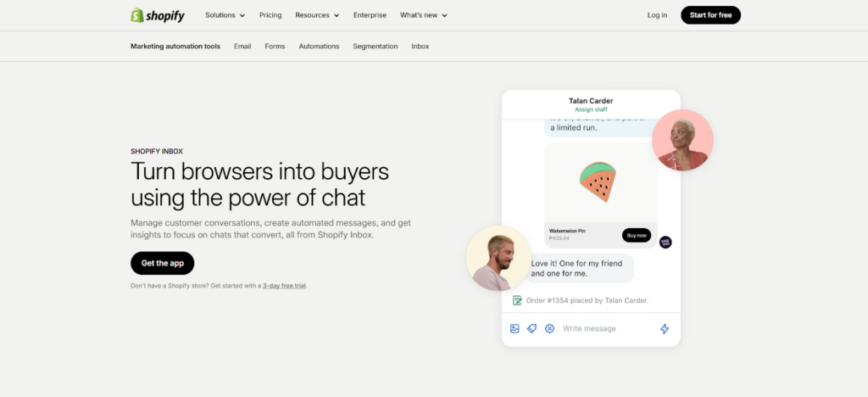Open the Segmentation tab
The height and width of the screenshot is (397, 868).
tap(375, 47)
